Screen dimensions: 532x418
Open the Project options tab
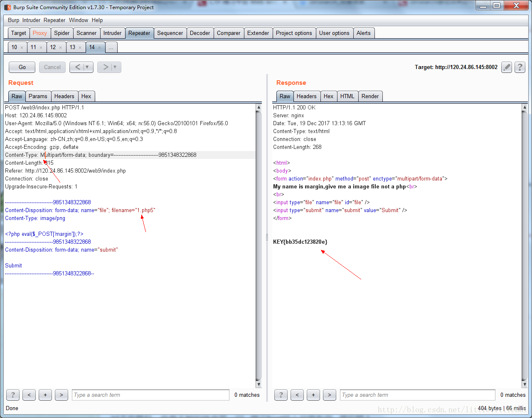(294, 33)
